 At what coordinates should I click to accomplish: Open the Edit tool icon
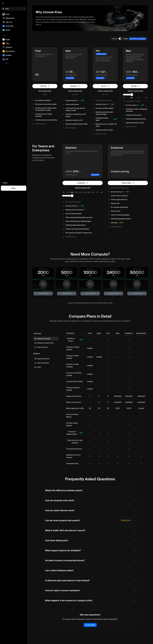(4, 59)
